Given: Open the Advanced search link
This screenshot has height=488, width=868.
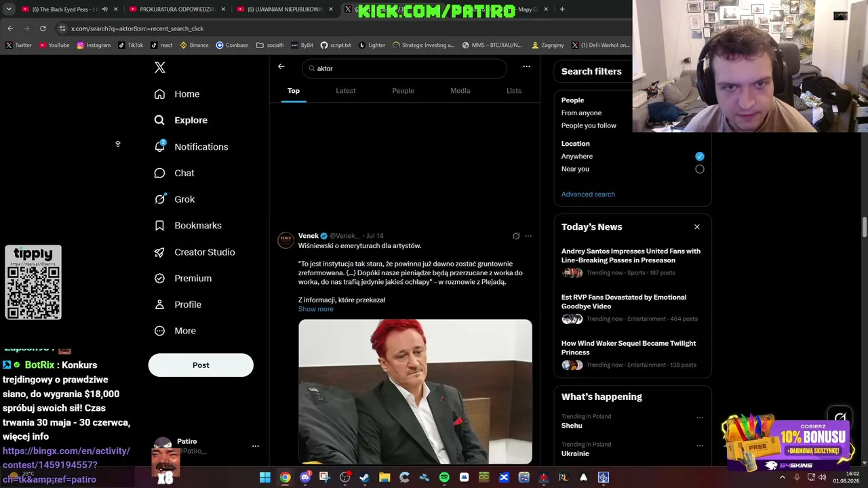Looking at the screenshot, I should tap(588, 195).
